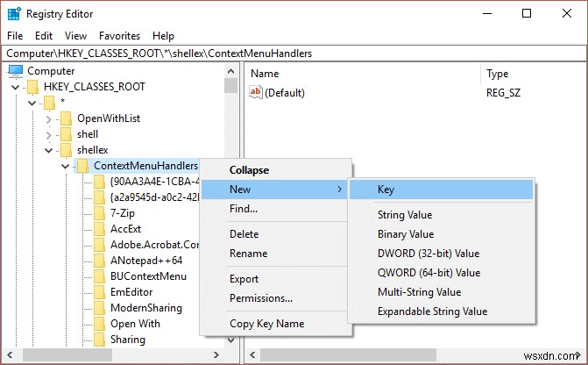Click the OpenWithList folder icon
This screenshot has width=588, height=365.
[x=66, y=118]
